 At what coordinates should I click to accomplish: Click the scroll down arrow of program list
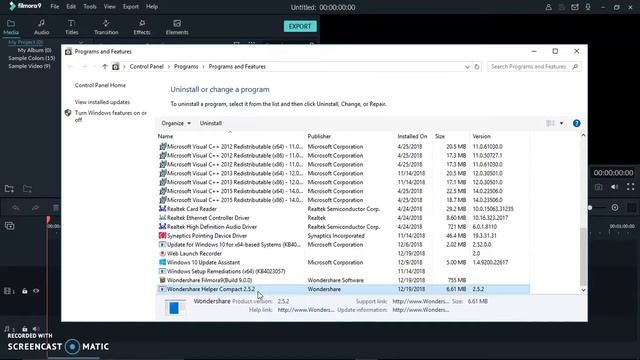[x=583, y=290]
